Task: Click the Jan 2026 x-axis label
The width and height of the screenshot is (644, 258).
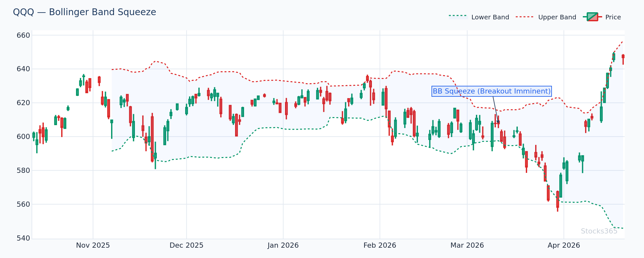Action: (x=283, y=245)
